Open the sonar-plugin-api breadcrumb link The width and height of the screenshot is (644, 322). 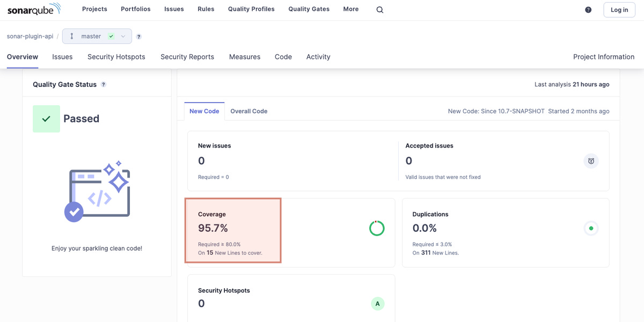pos(30,36)
